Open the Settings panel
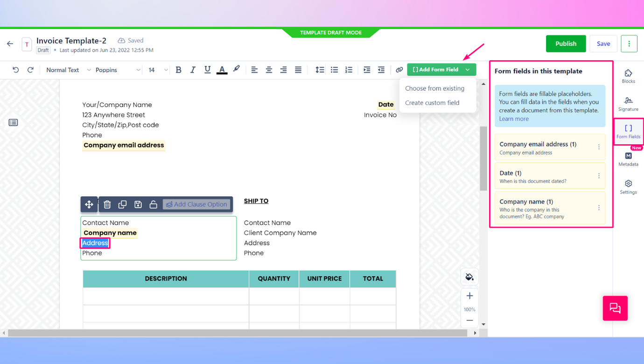644x364 pixels. coord(628,187)
